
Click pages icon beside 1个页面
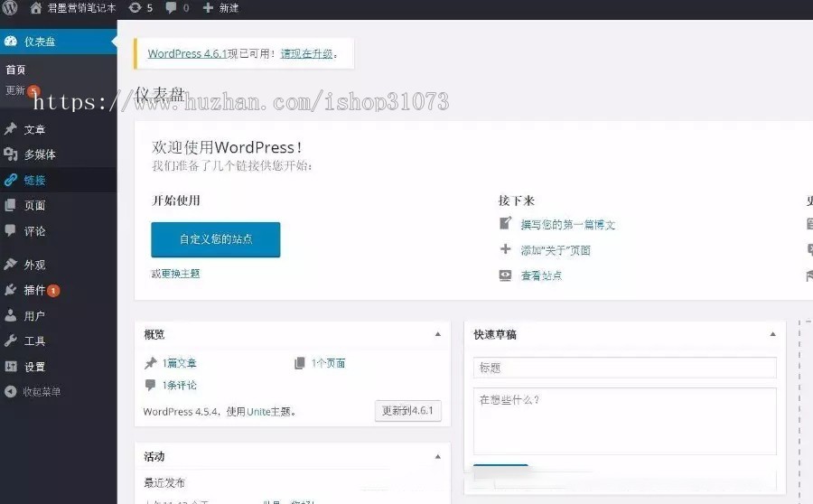tap(300, 363)
